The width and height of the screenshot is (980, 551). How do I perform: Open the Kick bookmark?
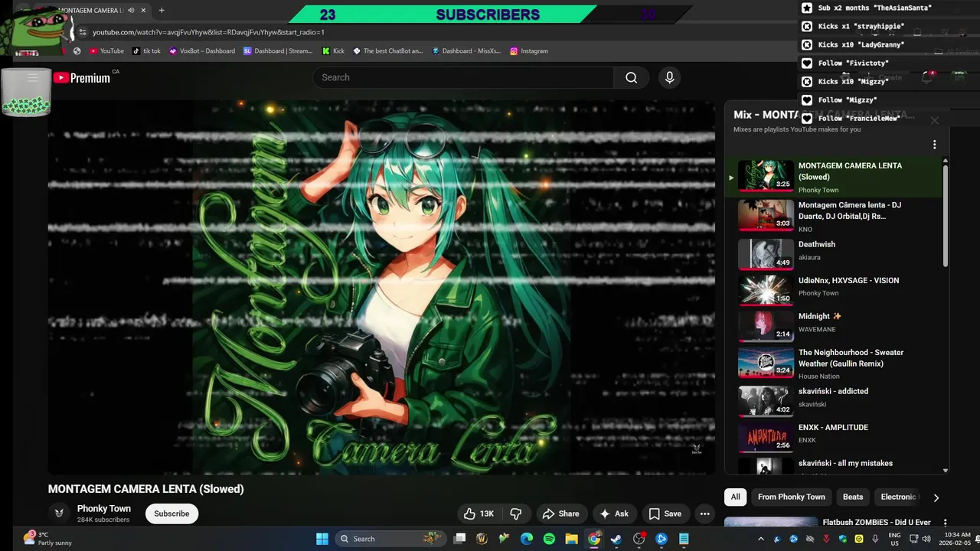[334, 51]
